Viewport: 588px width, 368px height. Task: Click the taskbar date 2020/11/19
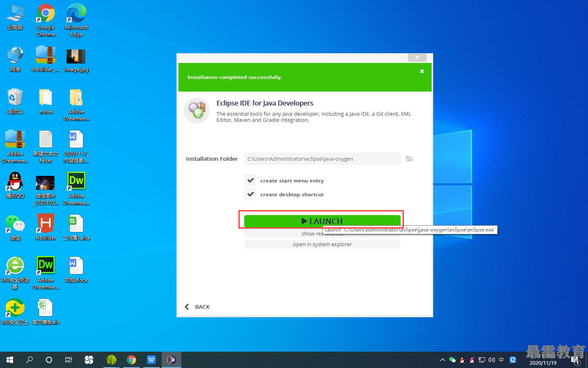click(543, 363)
